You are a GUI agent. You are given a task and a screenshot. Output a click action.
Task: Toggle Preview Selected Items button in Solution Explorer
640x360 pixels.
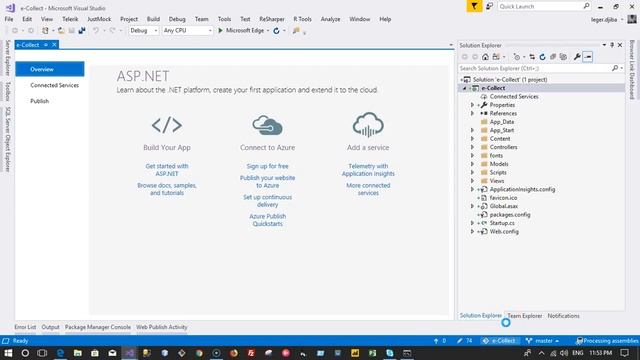click(x=588, y=57)
